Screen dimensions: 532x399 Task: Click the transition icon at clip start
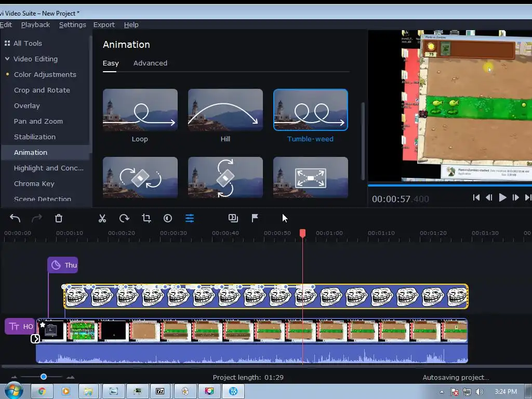click(35, 339)
